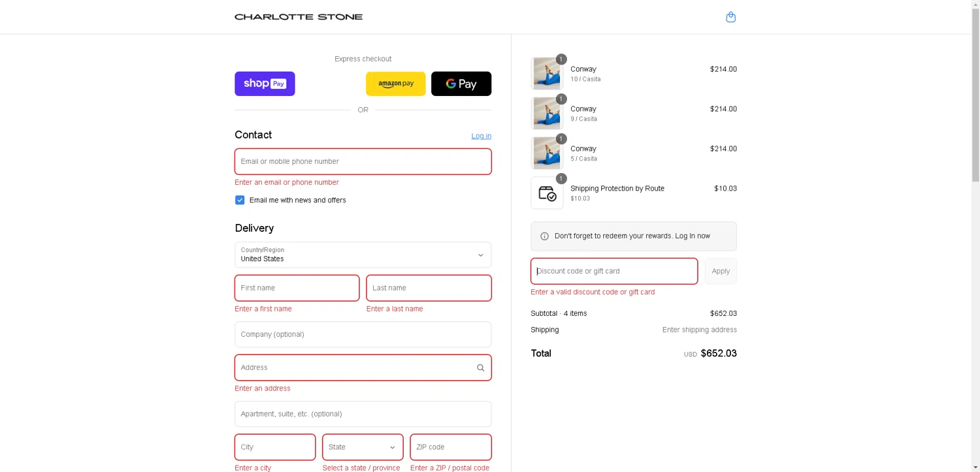Open the Country/Region dropdown
Image resolution: width=980 pixels, height=472 pixels.
[363, 255]
